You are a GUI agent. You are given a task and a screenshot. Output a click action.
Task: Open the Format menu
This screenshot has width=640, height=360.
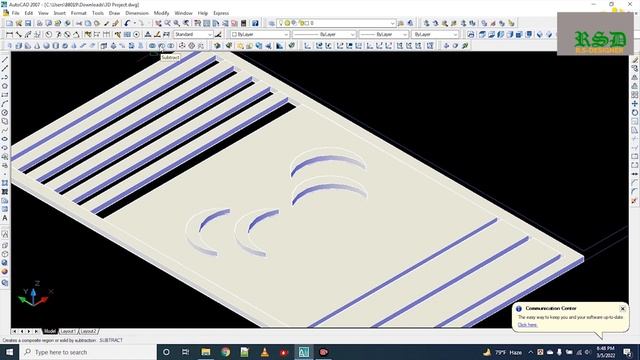78,13
